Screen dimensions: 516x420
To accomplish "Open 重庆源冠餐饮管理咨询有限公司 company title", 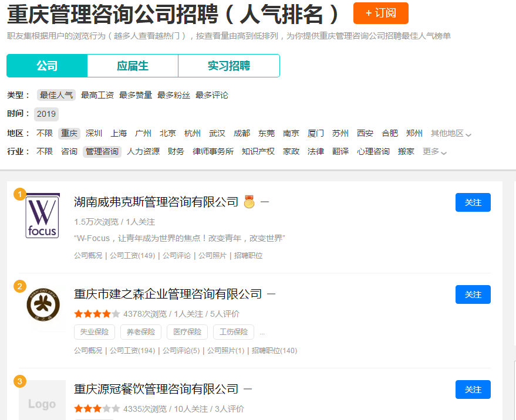I will pos(156,389).
